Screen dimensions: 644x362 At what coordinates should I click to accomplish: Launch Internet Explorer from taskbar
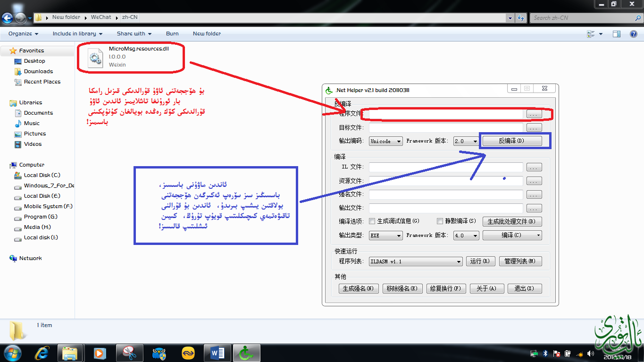pyautogui.click(x=43, y=353)
